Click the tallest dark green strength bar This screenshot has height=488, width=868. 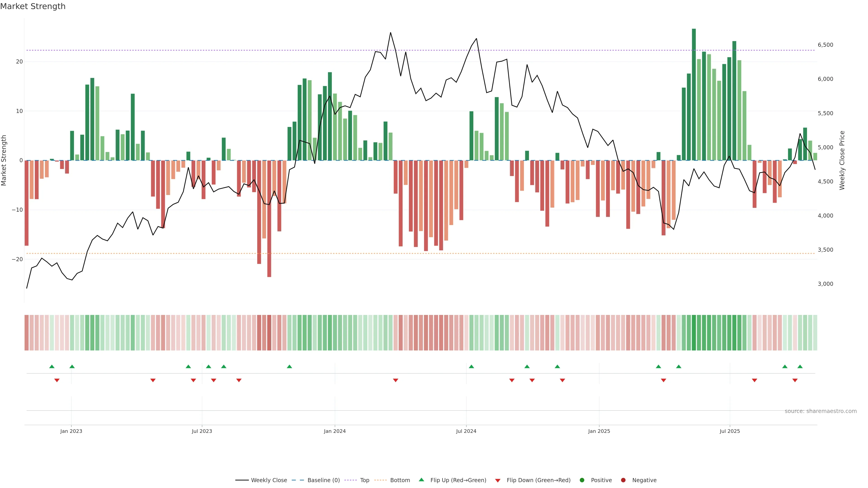694,94
